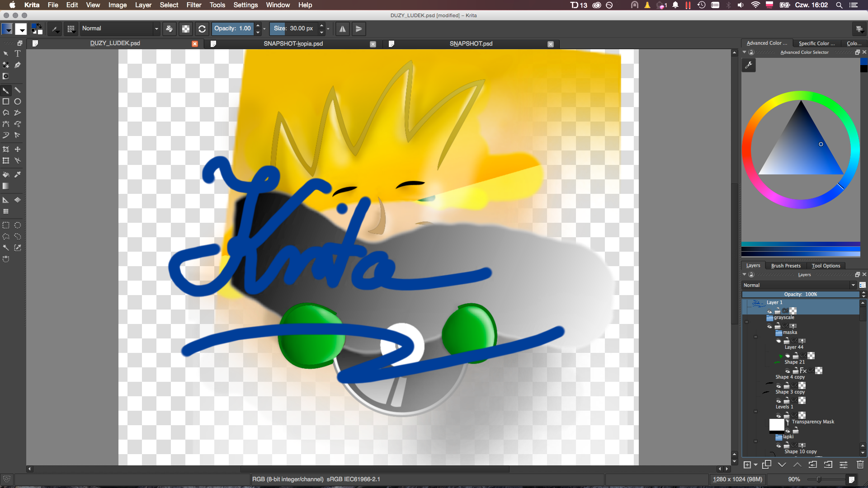Pick the Color picker eyedropper tool
868x488 pixels.
[18, 175]
